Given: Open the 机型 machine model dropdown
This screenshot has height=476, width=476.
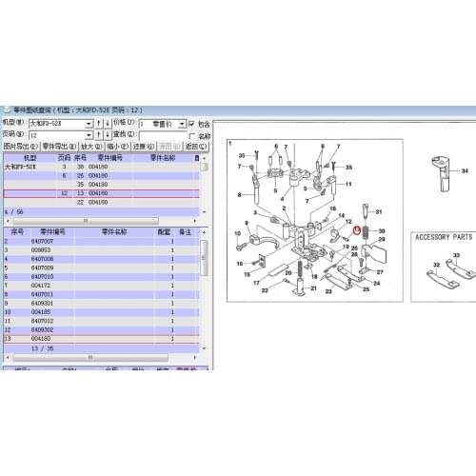Looking at the screenshot, I should click(89, 124).
